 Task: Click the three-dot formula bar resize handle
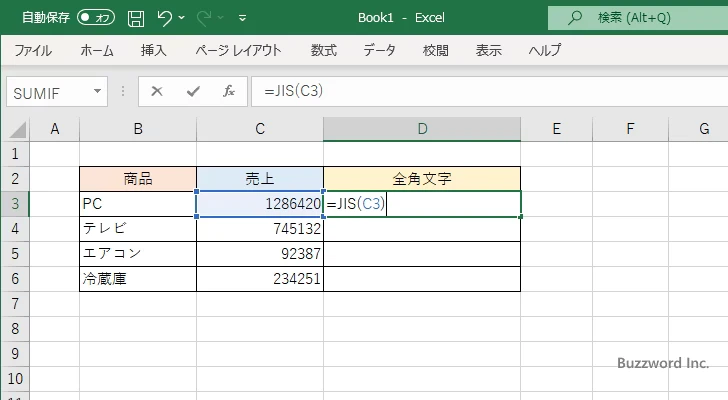[x=123, y=91]
